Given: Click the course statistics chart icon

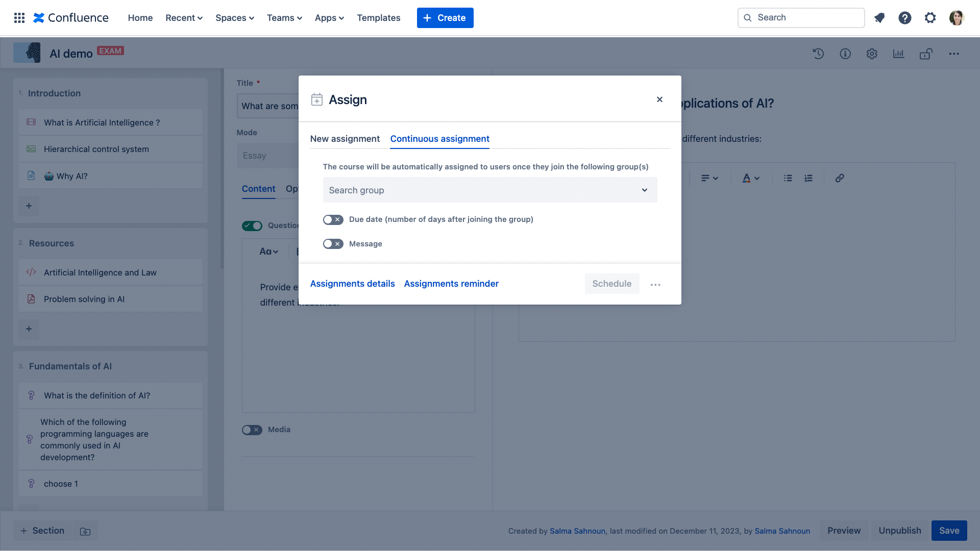Looking at the screenshot, I should (898, 54).
